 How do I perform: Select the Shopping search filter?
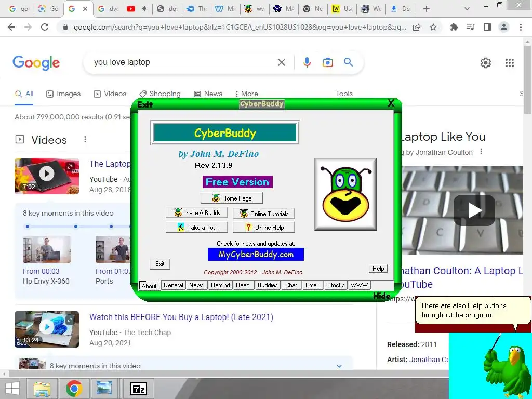click(x=160, y=94)
